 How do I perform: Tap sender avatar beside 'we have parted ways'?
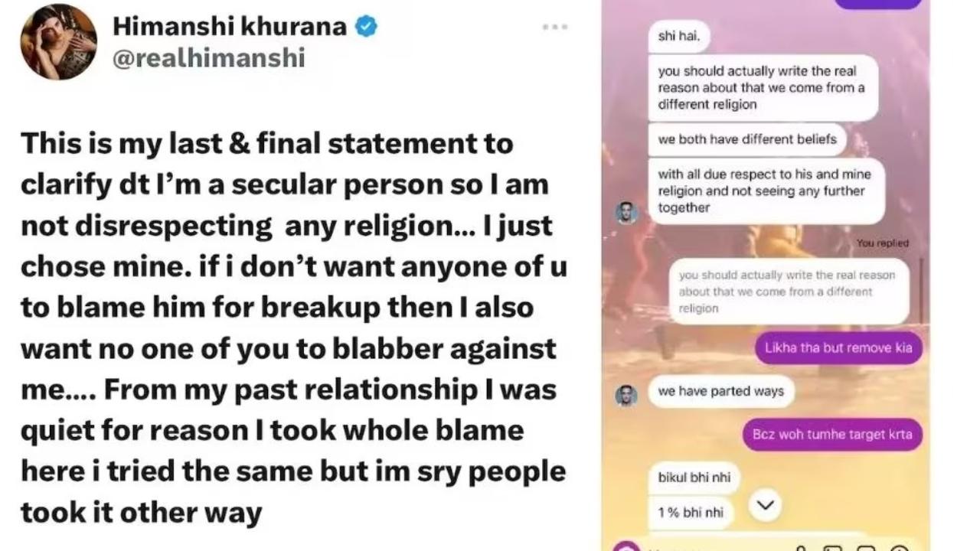[627, 395]
